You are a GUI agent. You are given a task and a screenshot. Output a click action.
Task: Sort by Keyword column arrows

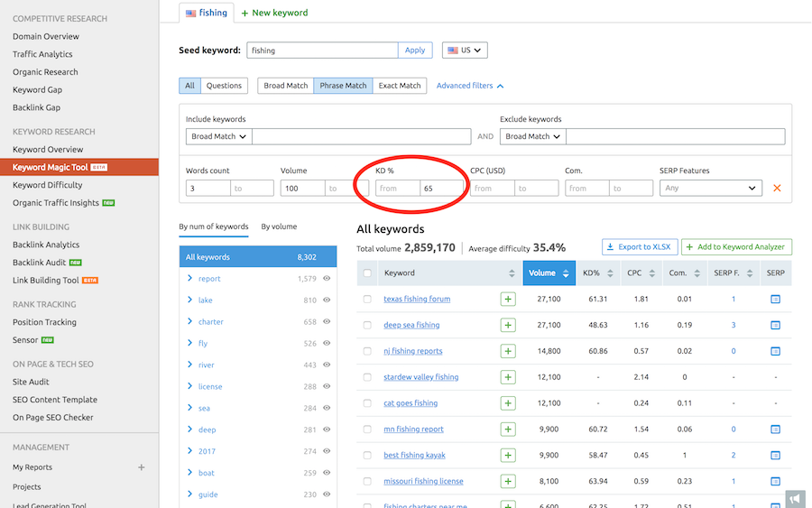512,273
